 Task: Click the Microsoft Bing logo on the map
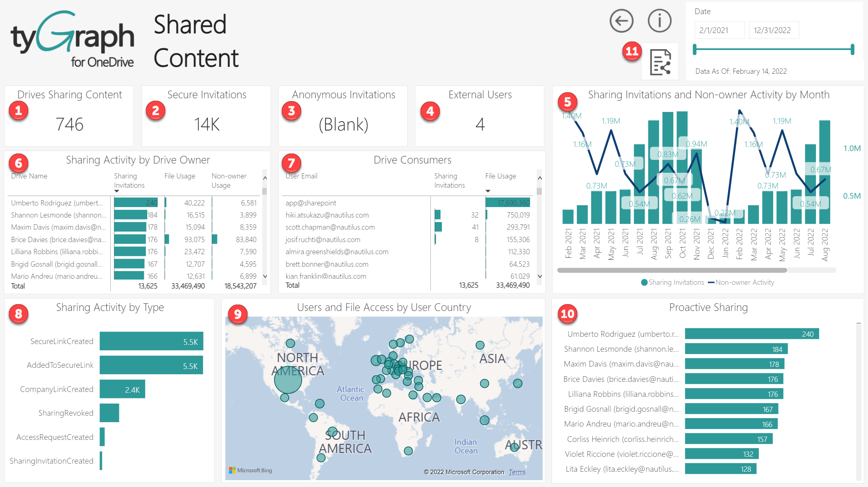click(x=250, y=470)
